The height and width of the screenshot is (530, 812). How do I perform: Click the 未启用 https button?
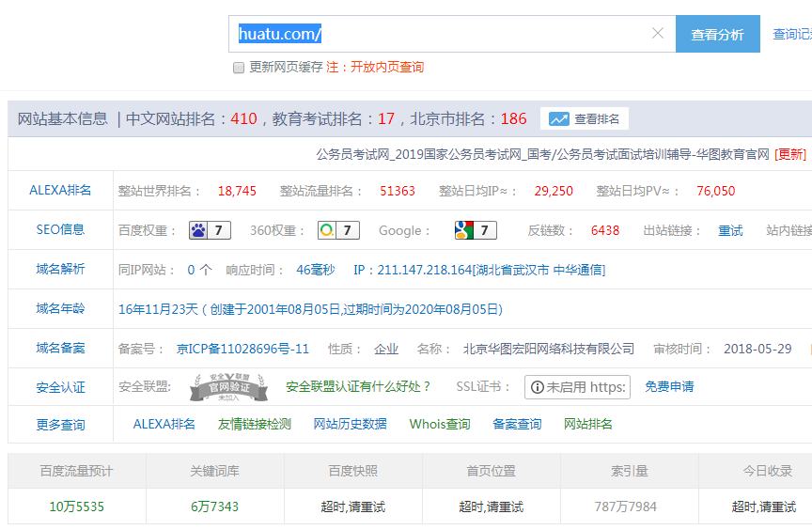[577, 387]
